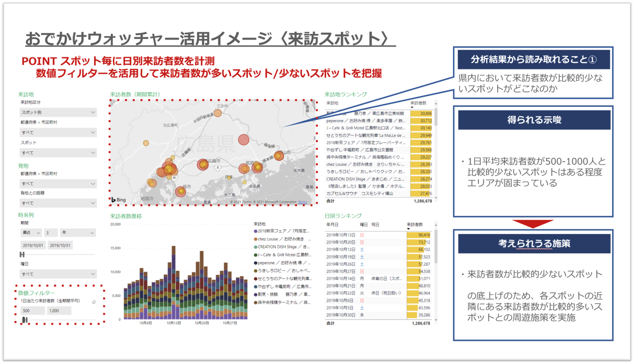Expand the スポット filter dropdown
This screenshot has height=364, width=634.
(x=58, y=153)
